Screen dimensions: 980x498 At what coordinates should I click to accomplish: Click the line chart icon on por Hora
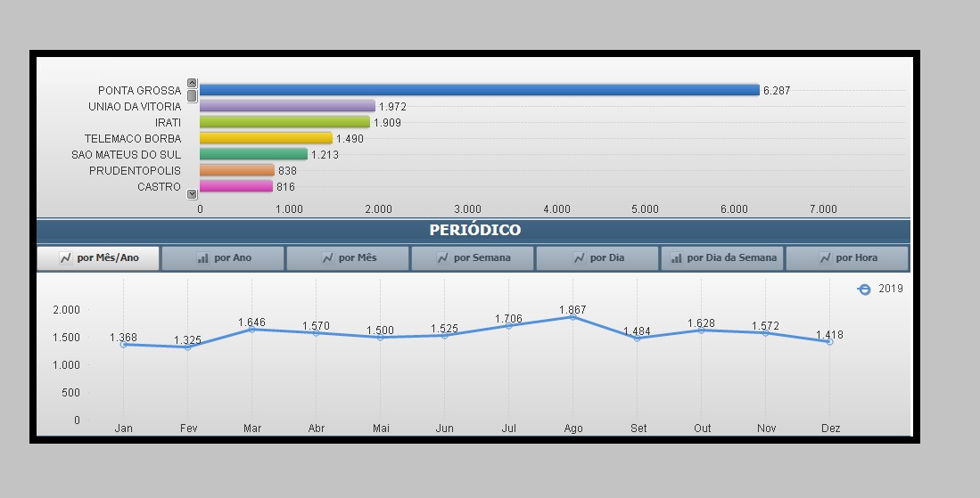click(825, 258)
